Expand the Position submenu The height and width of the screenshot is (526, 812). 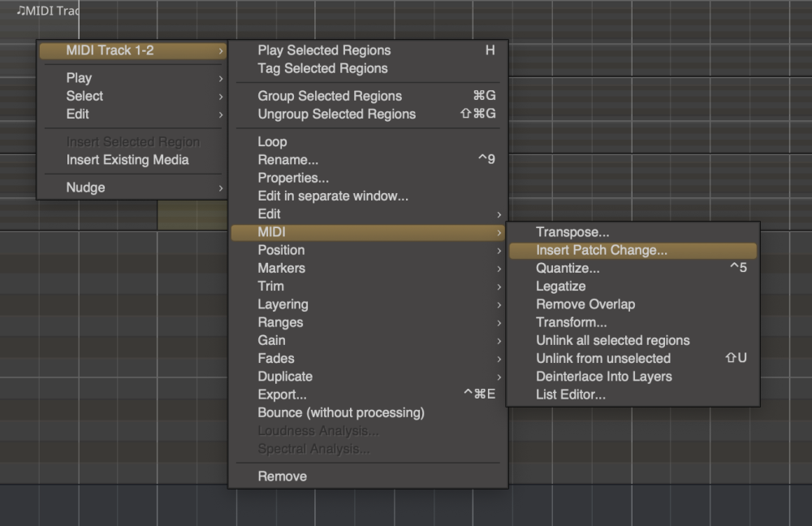(x=368, y=251)
